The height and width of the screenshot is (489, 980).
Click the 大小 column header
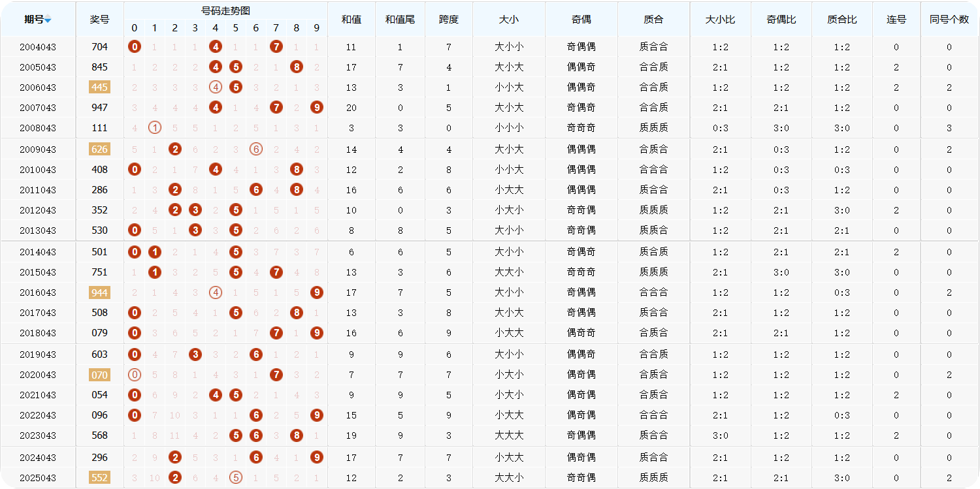[x=508, y=20]
